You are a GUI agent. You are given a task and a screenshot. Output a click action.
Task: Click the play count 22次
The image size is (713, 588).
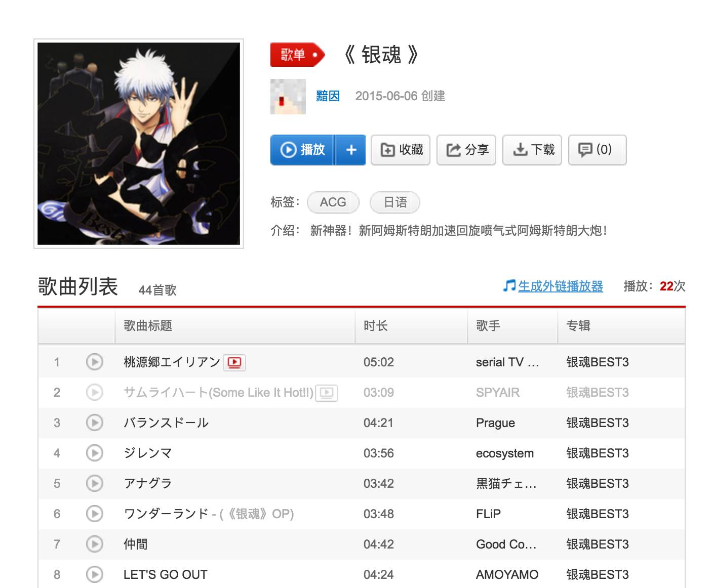coord(672,286)
